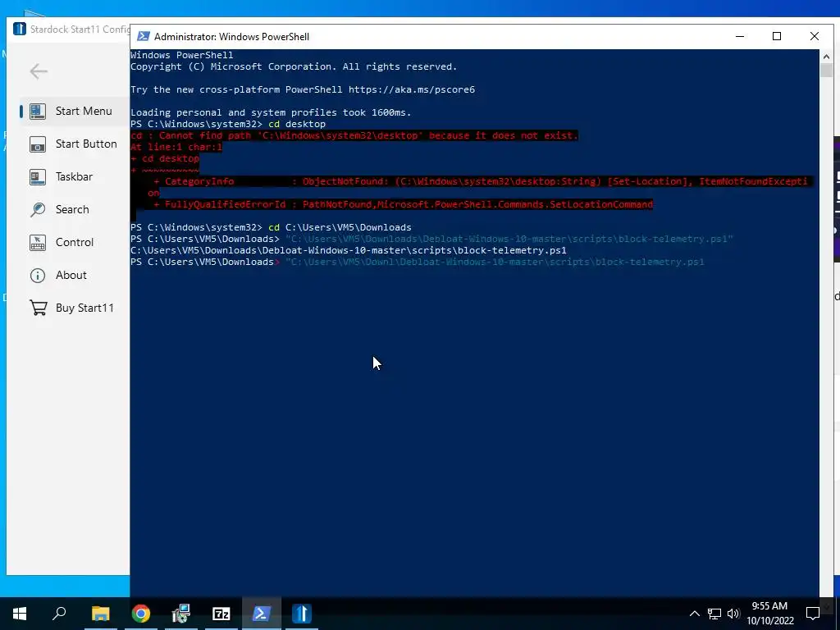This screenshot has width=840, height=630.
Task: Open the installer app icon in taskbar
Action: point(181,614)
